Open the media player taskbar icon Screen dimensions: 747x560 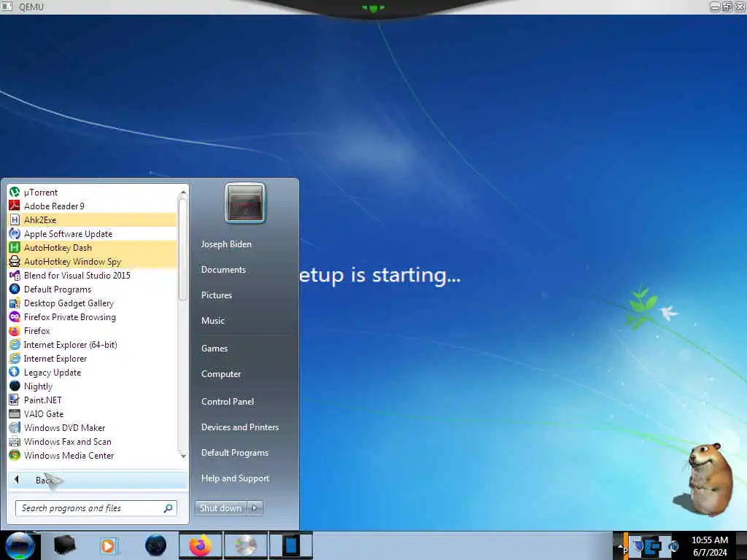coord(109,545)
